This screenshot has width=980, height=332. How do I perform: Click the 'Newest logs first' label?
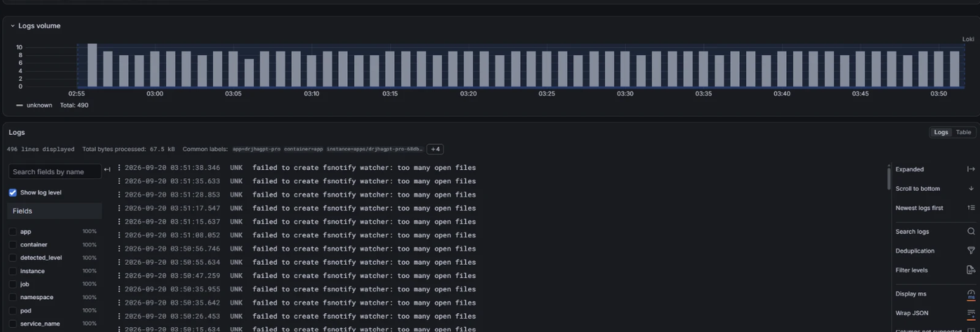[919, 208]
